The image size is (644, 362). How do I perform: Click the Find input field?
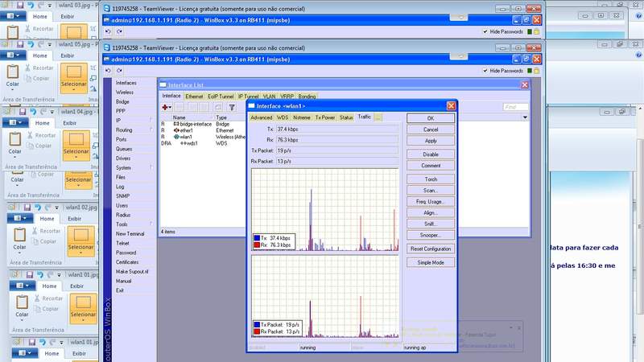tap(515, 107)
